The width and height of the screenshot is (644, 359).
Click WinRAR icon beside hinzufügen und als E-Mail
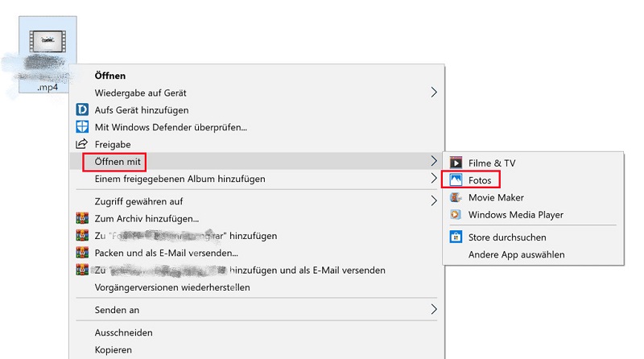(82, 270)
